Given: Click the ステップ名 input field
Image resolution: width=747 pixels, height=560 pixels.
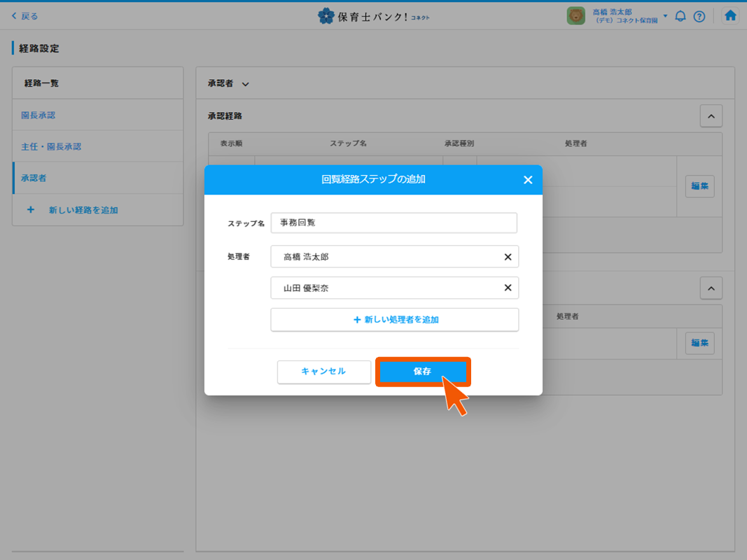Looking at the screenshot, I should (x=393, y=223).
